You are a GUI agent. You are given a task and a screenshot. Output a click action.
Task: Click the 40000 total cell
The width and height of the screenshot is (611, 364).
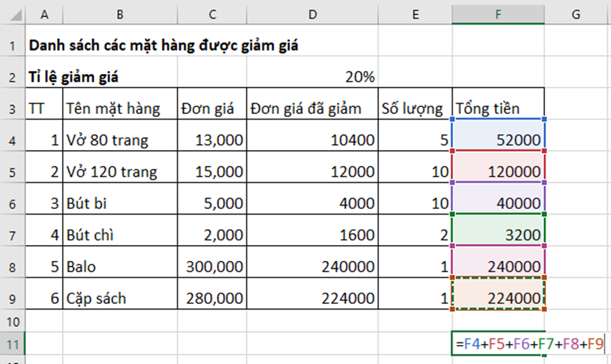pos(498,198)
